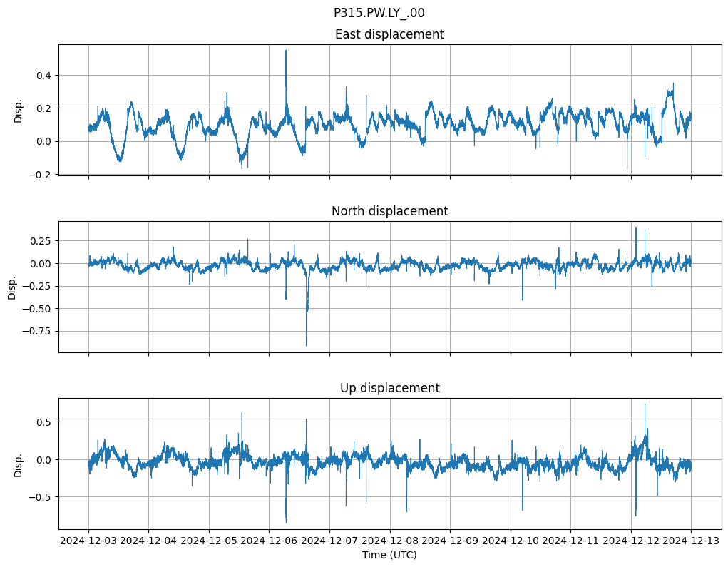
Task: Click the 2024-12-10 date tick label
Action: [511, 541]
